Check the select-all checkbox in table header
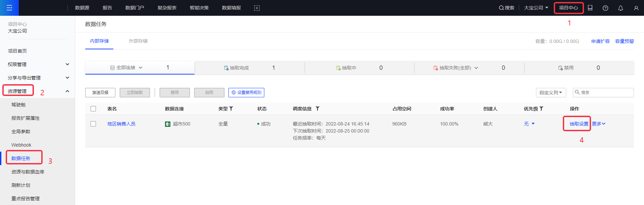 tap(93, 109)
